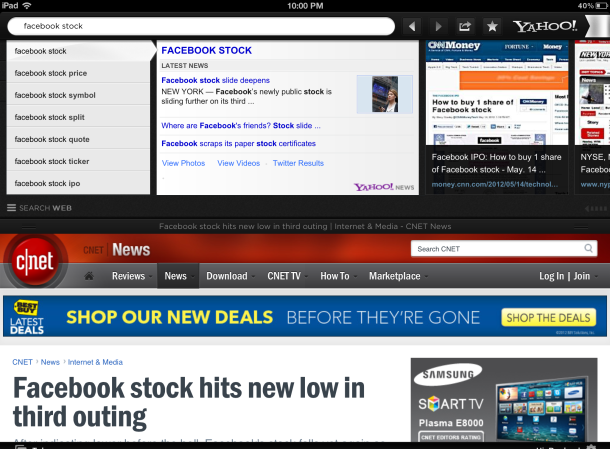Select suggestion 'facebook stock ipo'
Screen dimensions: 610x449
click(78, 183)
